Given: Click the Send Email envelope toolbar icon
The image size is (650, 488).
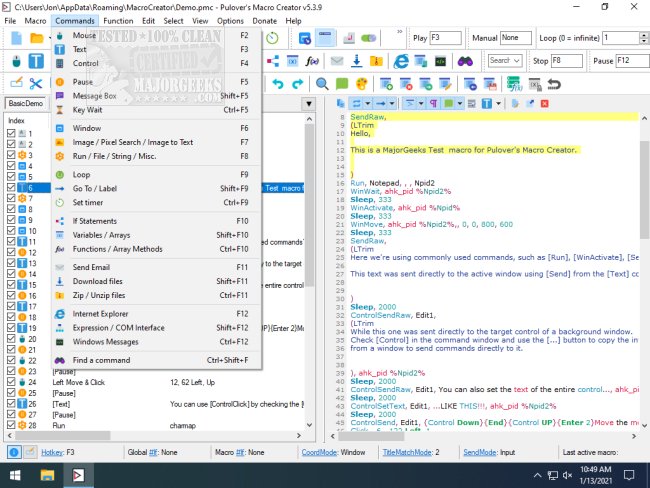Looking at the screenshot, I should (337, 61).
